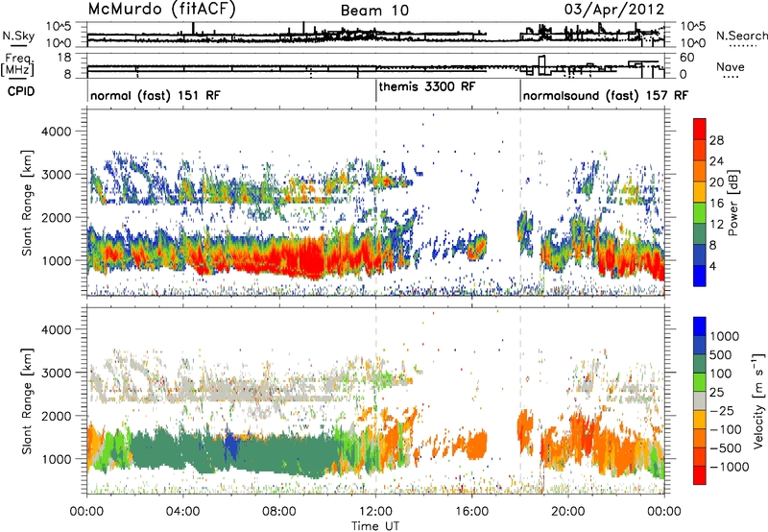The height and width of the screenshot is (532, 768).
Task: Click 'Slant Range [km]' label of velocity panel
Action: point(27,400)
